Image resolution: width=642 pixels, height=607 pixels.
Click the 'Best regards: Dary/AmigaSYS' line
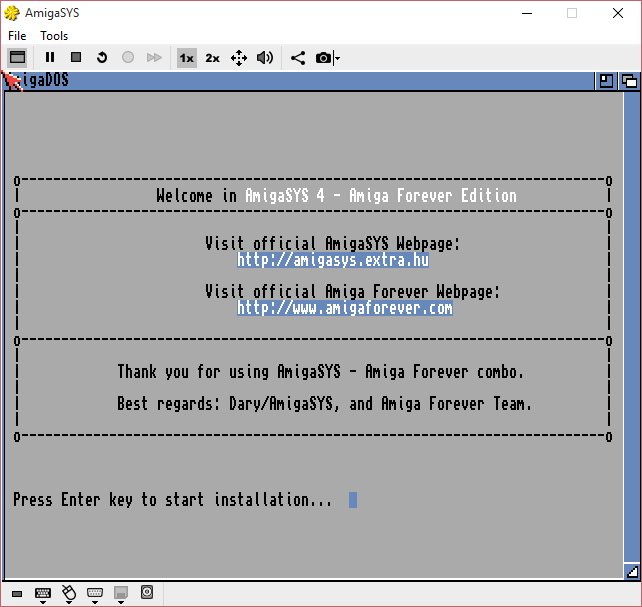(x=324, y=404)
